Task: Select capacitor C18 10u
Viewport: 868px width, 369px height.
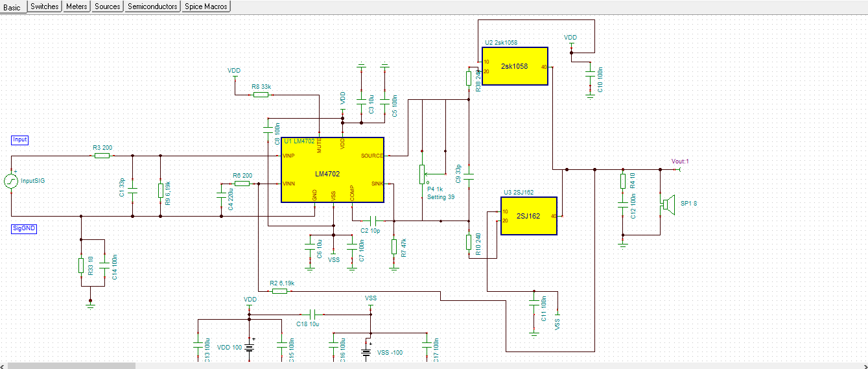Action: click(311, 314)
